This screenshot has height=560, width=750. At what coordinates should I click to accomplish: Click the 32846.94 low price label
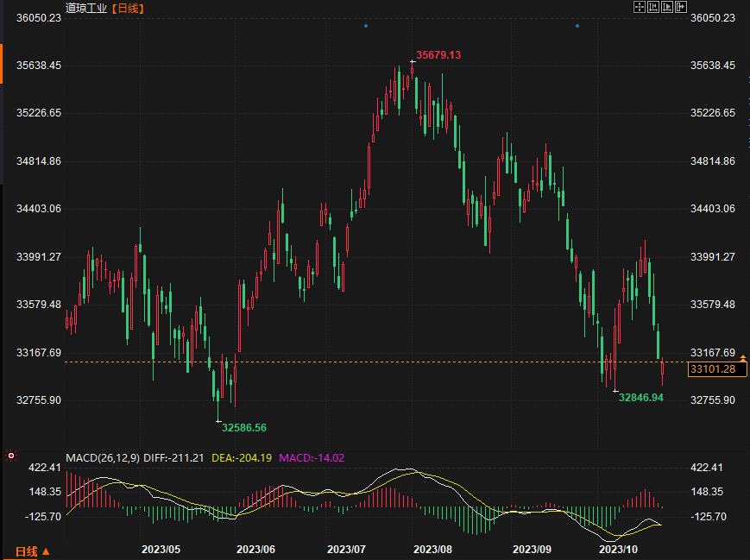[x=641, y=398]
